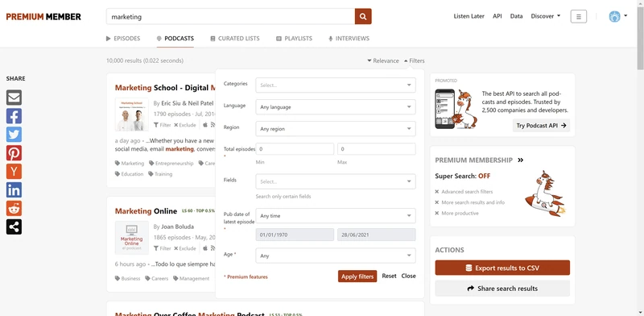This screenshot has width=644, height=316.
Task: Open the Region dropdown
Action: pyautogui.click(x=336, y=129)
